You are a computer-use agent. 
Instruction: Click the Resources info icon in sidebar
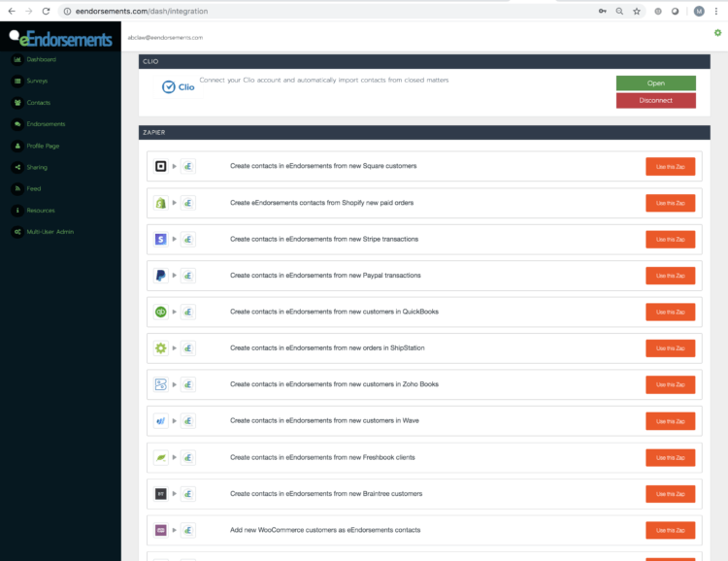pyautogui.click(x=17, y=211)
